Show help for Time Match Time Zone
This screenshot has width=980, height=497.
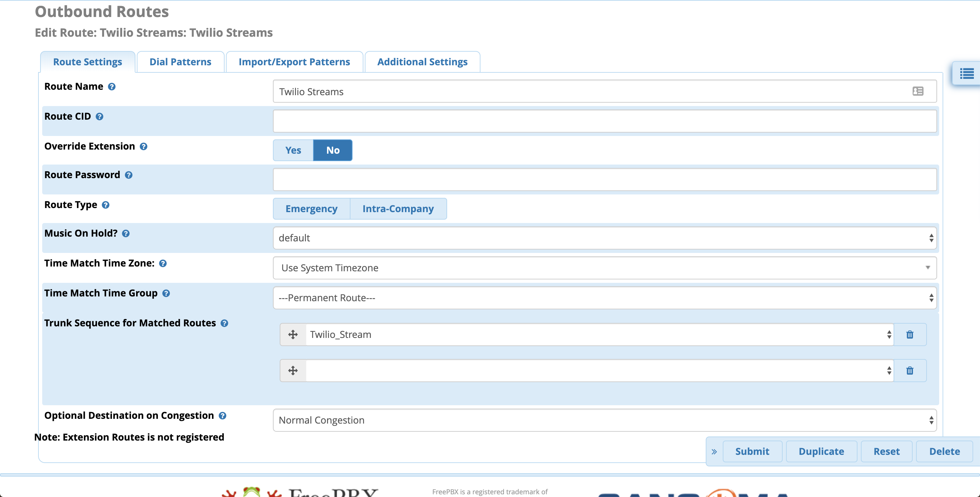[163, 264]
